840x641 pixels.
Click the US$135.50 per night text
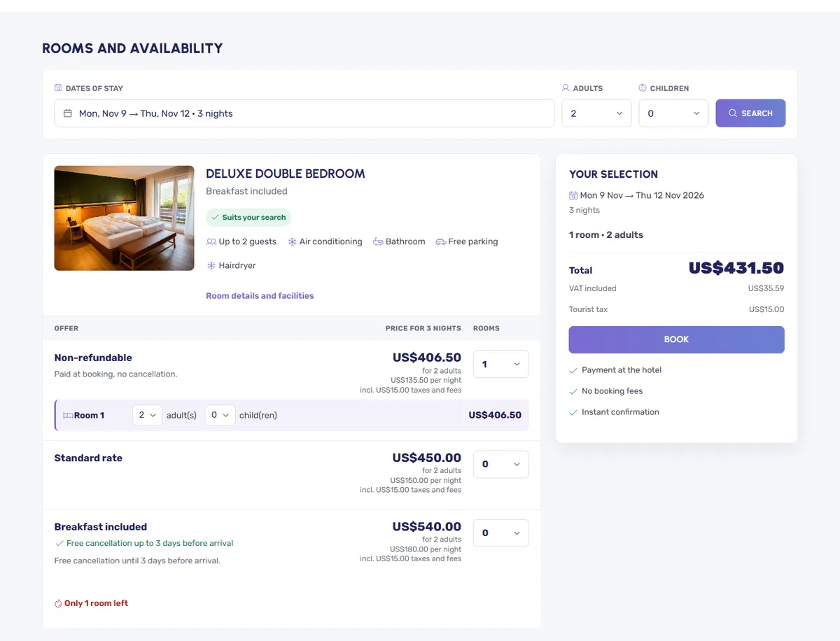pyautogui.click(x=426, y=380)
